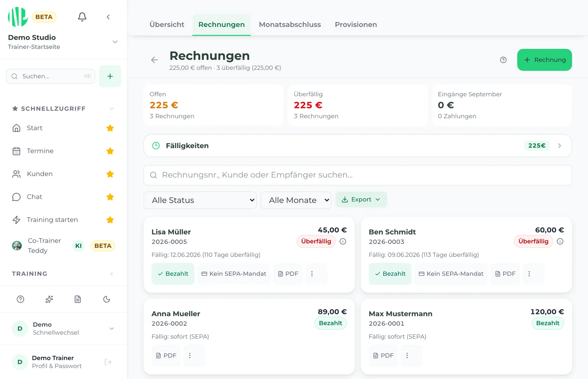Open more options for Anna Mueller invoice
Image resolution: width=588 pixels, height=379 pixels.
[190, 355]
